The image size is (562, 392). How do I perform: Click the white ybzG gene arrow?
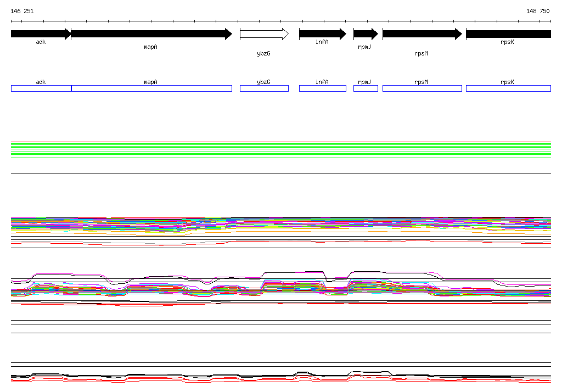click(x=264, y=34)
